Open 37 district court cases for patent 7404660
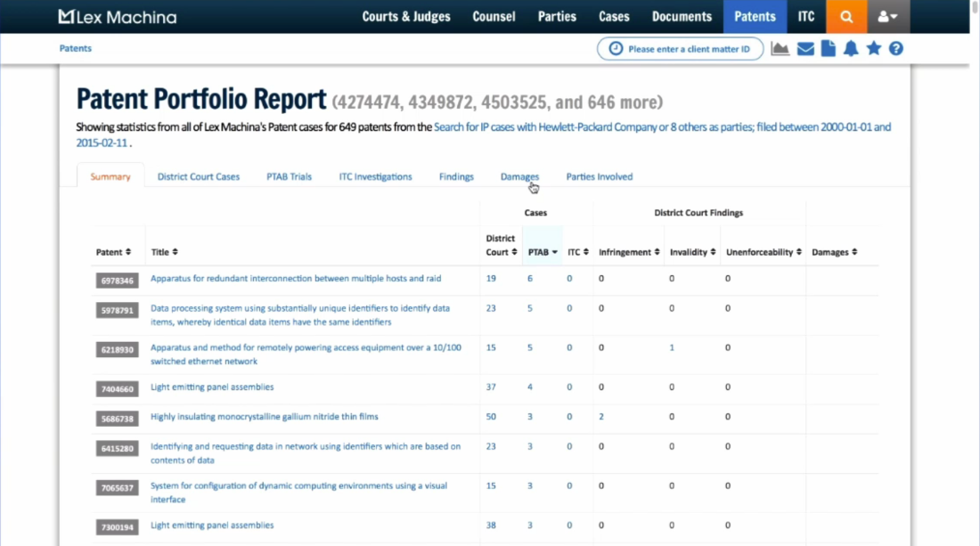This screenshot has height=546, width=980. (491, 387)
